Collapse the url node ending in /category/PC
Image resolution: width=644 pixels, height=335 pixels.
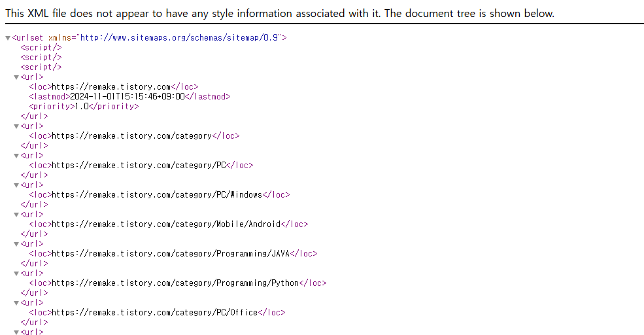[16, 156]
